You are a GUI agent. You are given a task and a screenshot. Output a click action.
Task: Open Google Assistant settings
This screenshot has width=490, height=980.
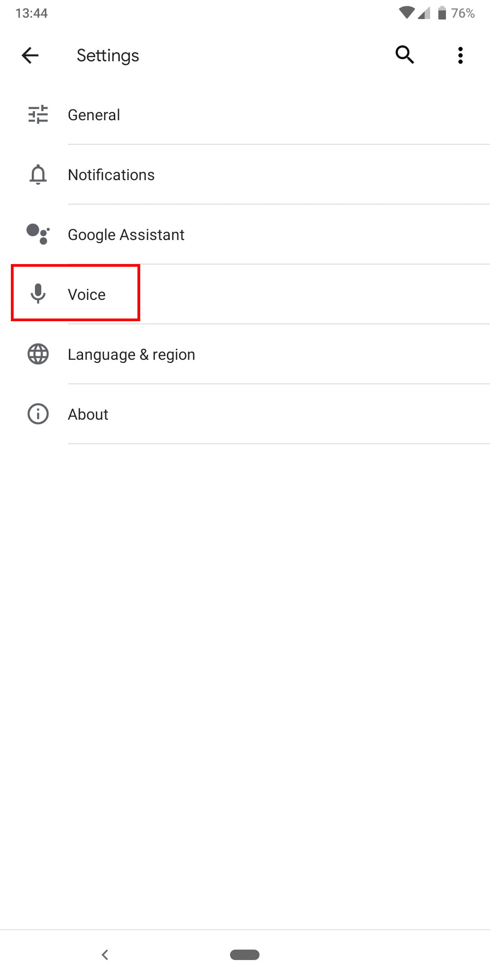tap(126, 235)
